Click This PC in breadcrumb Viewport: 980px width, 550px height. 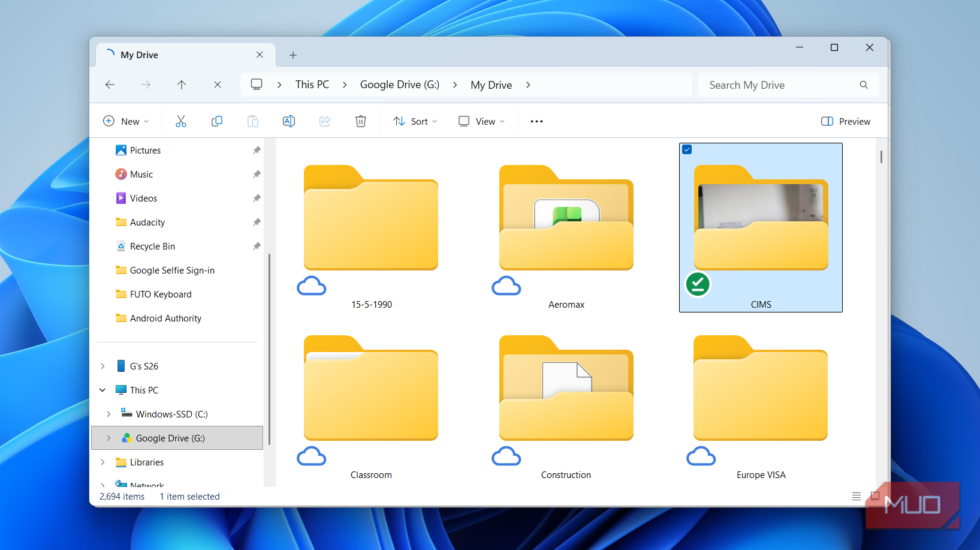312,85
